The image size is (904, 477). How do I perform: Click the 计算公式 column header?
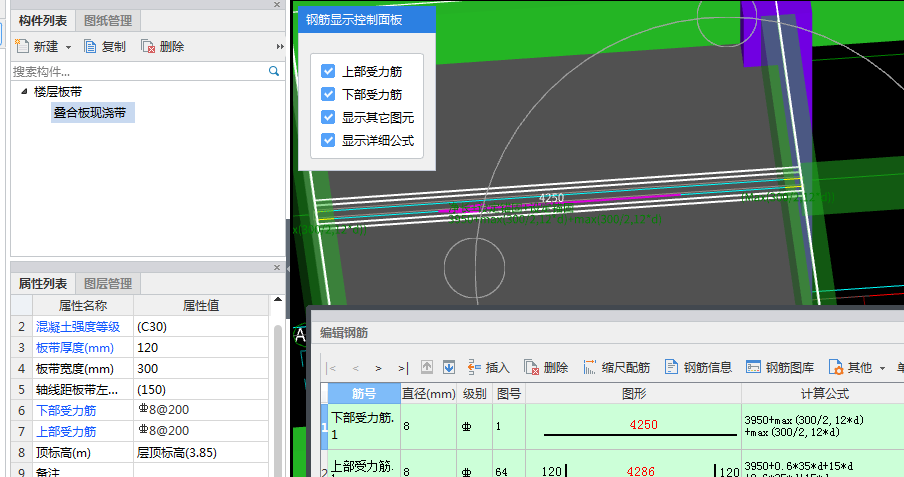tap(824, 393)
